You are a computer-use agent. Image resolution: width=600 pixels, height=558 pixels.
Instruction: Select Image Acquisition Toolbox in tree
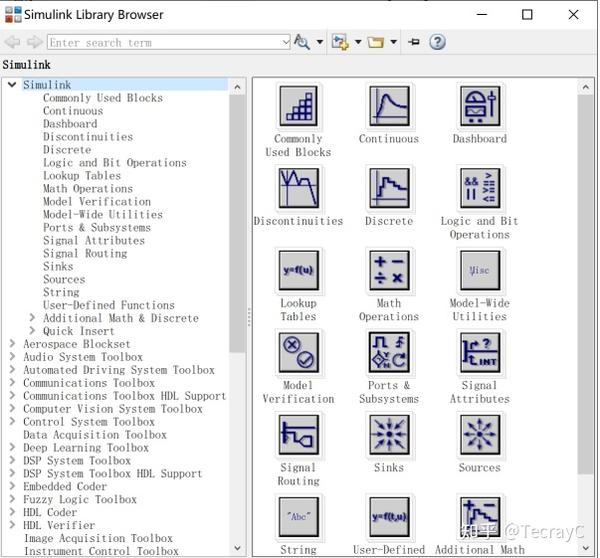coord(98,538)
